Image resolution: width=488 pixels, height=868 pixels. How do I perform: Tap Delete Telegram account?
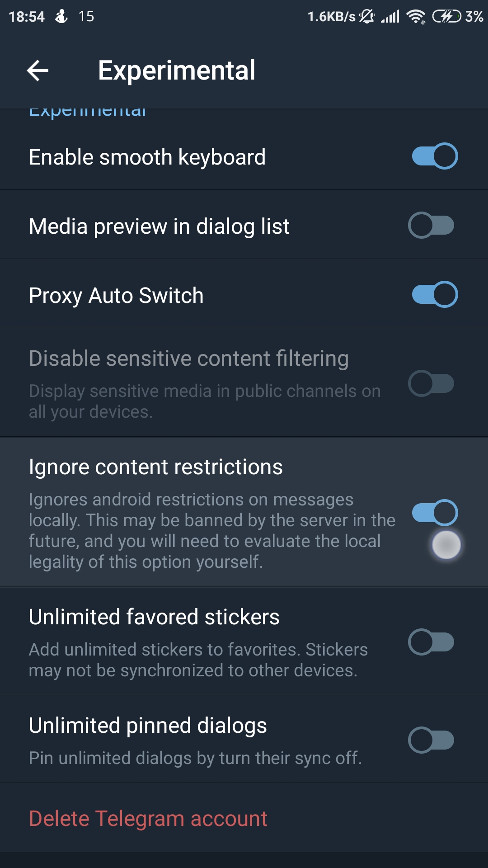[x=148, y=818]
